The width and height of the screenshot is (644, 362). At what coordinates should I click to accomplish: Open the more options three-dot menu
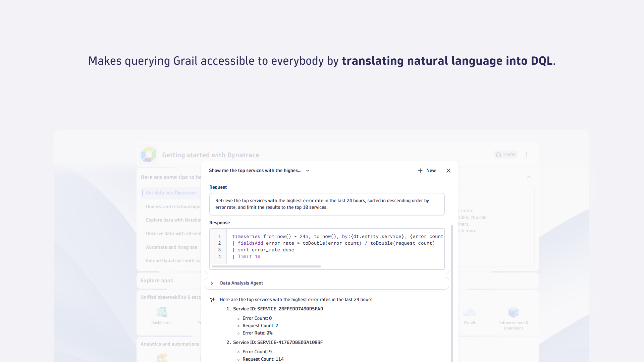[526, 155]
